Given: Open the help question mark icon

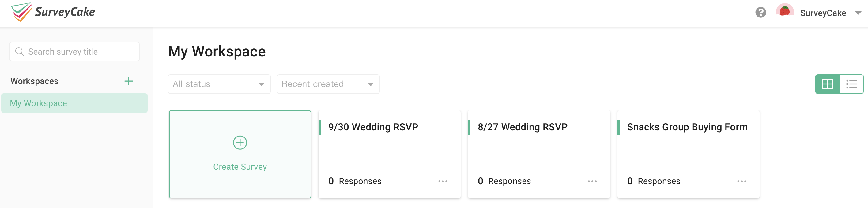Looking at the screenshot, I should click(761, 13).
